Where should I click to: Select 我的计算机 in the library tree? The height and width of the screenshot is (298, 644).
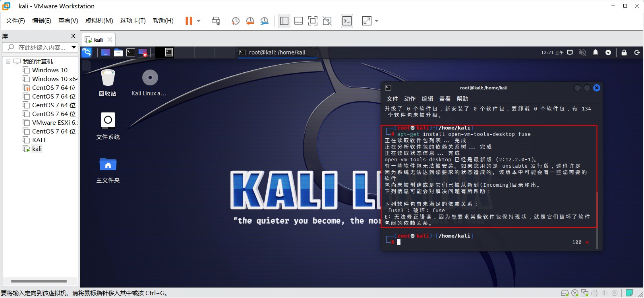pos(38,62)
